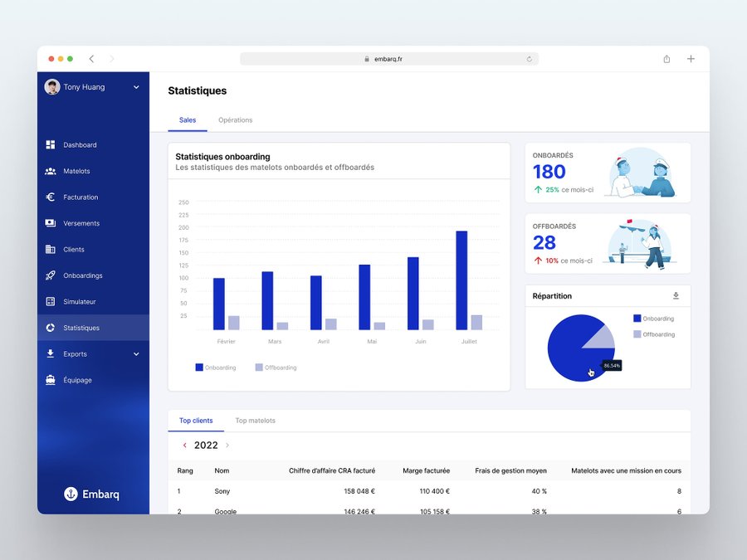
Task: Open the Simulateur calculator icon
Action: pyautogui.click(x=51, y=302)
